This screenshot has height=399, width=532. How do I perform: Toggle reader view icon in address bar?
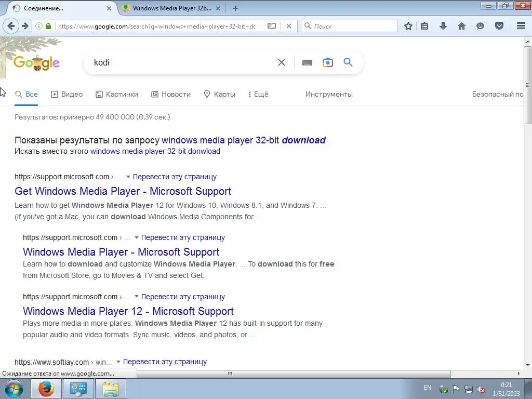click(x=271, y=26)
